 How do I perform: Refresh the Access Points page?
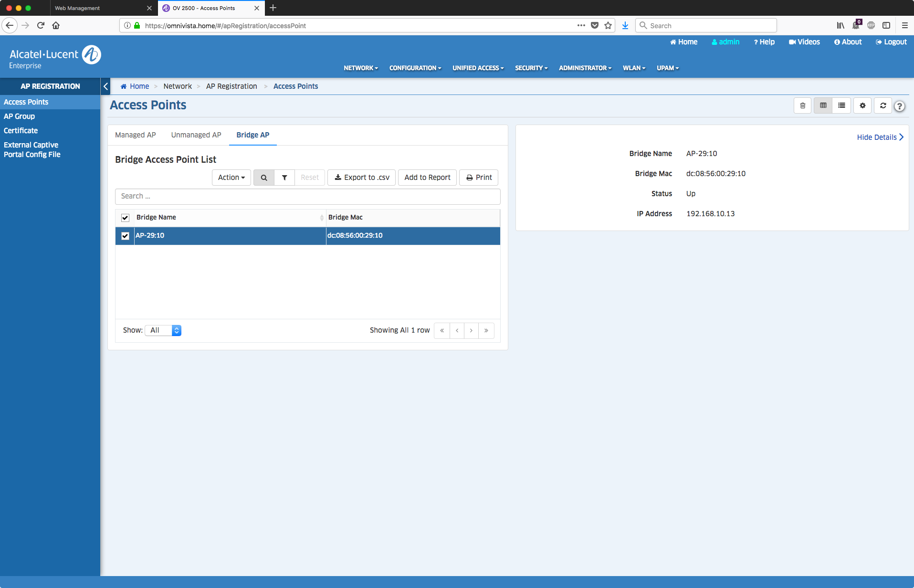point(883,105)
